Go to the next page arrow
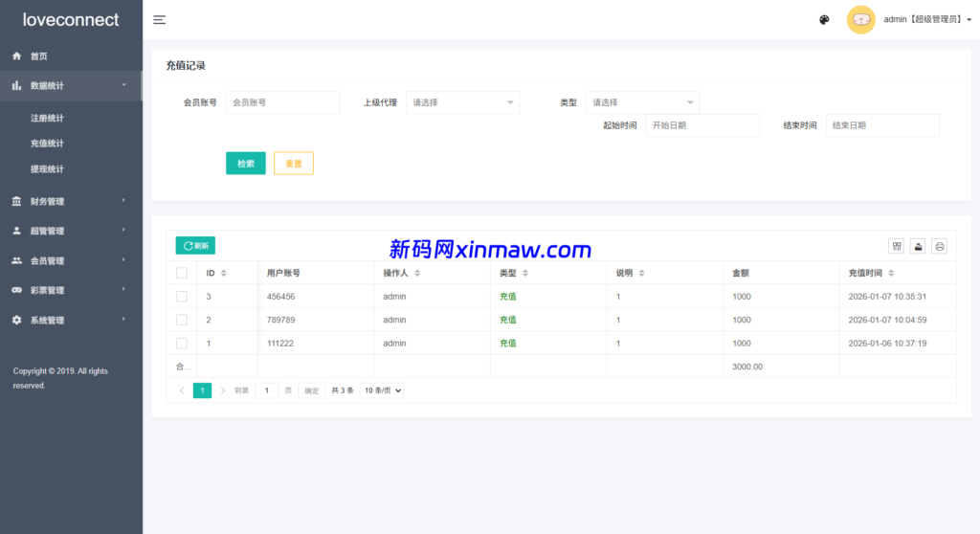 [222, 390]
